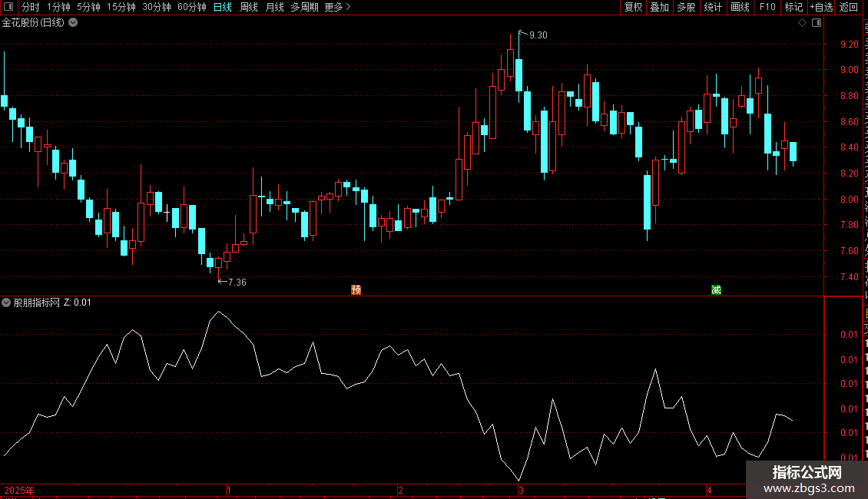Click the 9.20 price axis label
This screenshot has width=868, height=499.
coord(849,45)
